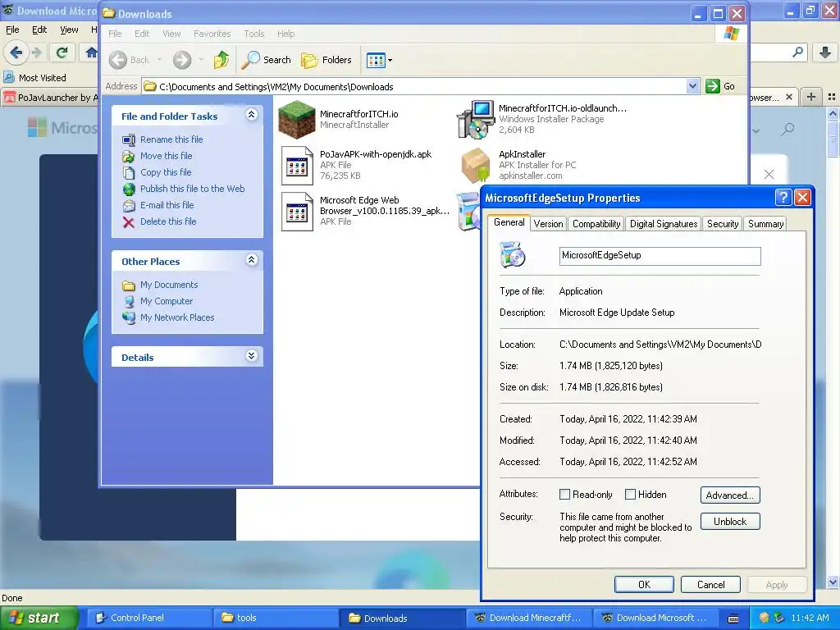
Task: Click the green Go arrow button
Action: tap(713, 86)
